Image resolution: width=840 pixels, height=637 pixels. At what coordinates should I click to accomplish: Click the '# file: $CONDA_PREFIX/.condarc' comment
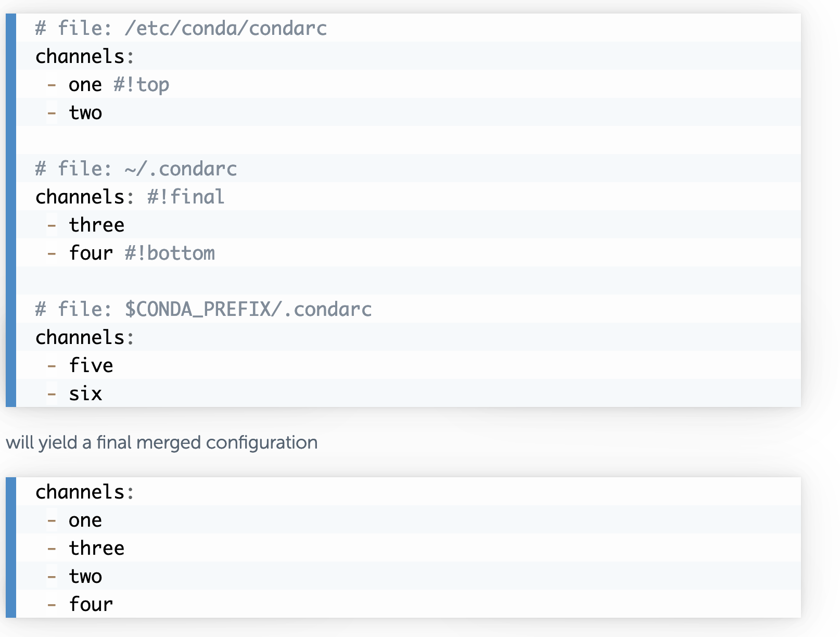coord(203,309)
